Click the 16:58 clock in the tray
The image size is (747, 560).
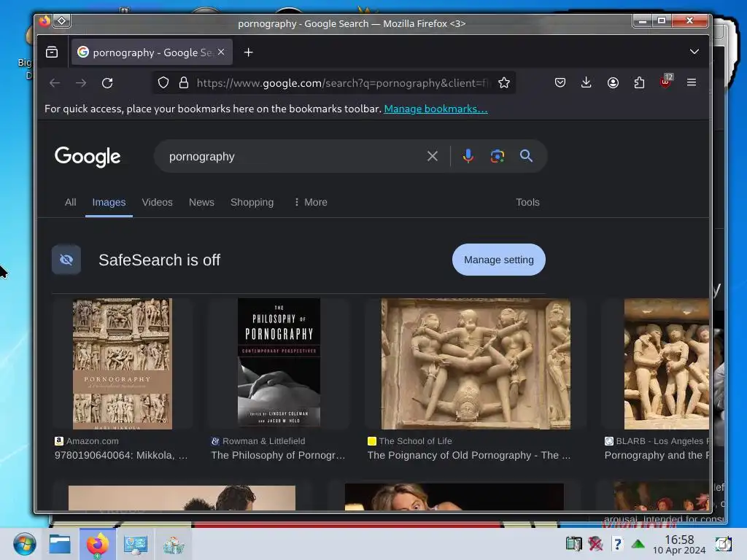click(x=679, y=540)
